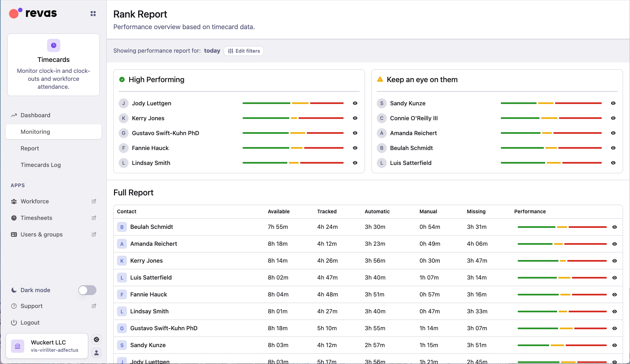Open the gear icon beside Wuckert LLC
The height and width of the screenshot is (364, 630).
96,339
